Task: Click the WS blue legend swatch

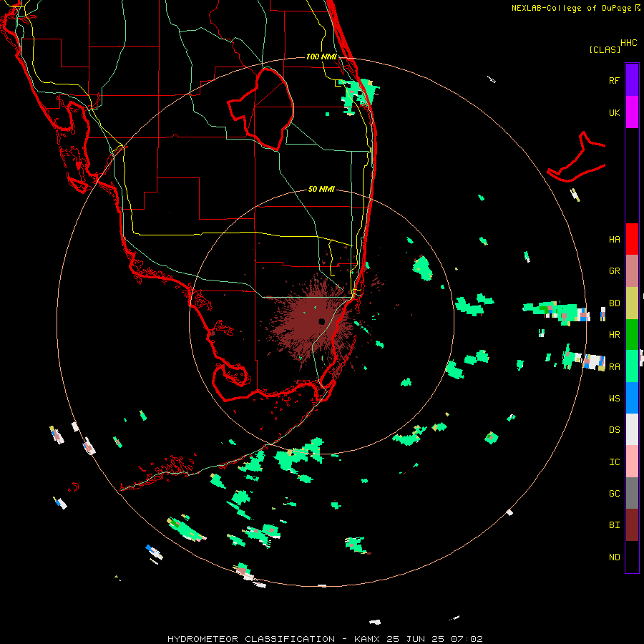Action: 632,398
